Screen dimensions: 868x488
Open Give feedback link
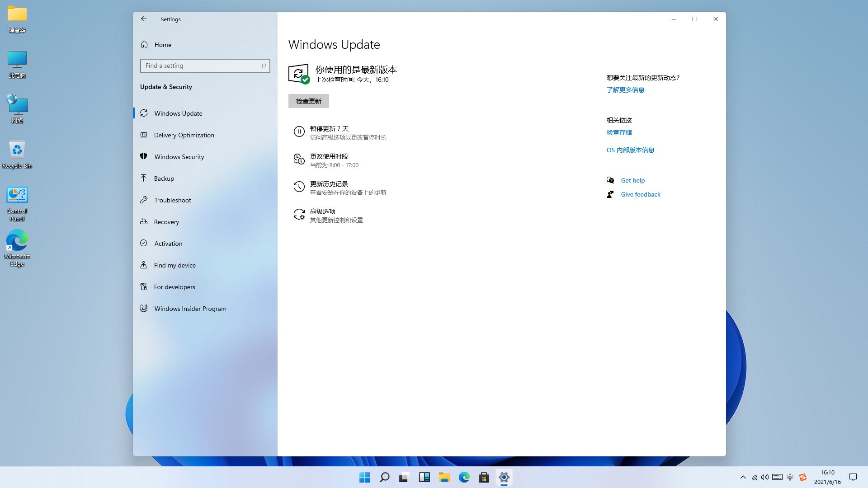[640, 194]
